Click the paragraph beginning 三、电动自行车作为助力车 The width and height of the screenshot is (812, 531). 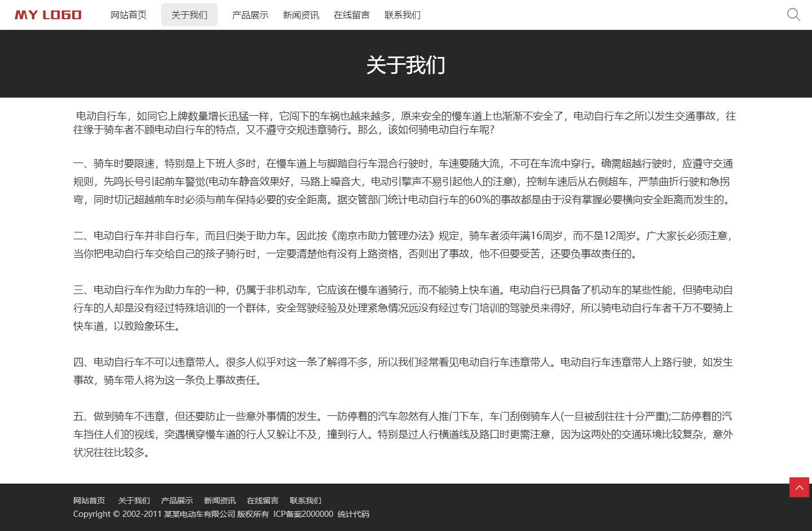pos(403,308)
